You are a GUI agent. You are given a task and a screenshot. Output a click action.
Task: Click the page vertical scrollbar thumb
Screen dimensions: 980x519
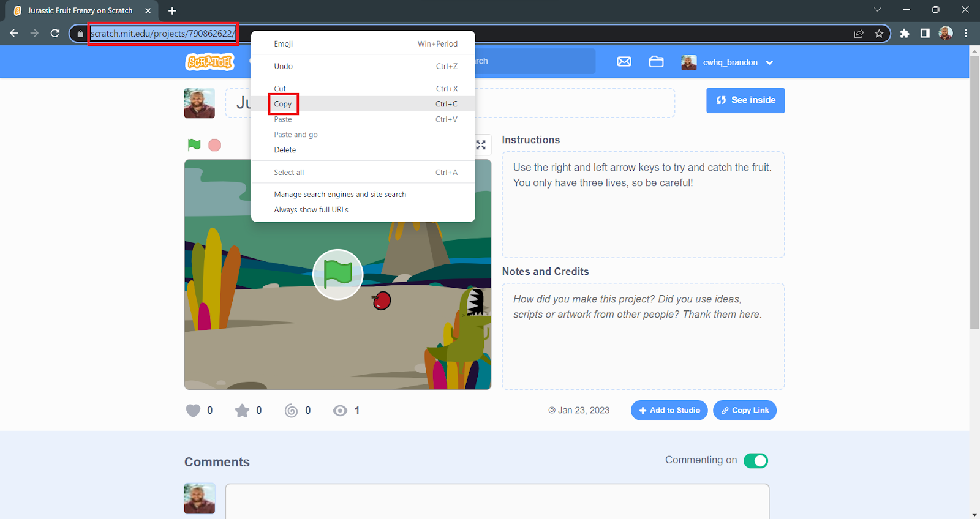pos(974,193)
